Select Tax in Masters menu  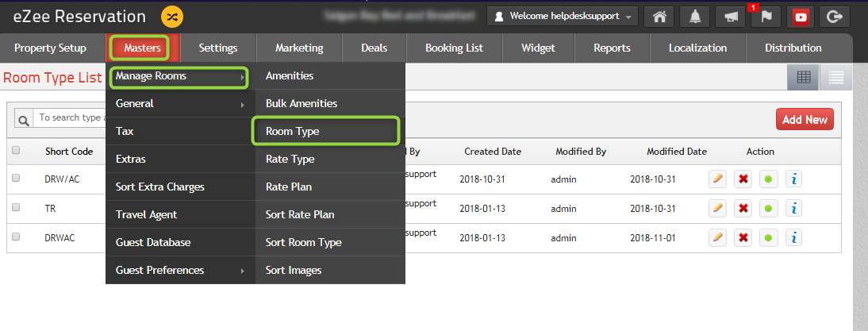click(x=180, y=131)
